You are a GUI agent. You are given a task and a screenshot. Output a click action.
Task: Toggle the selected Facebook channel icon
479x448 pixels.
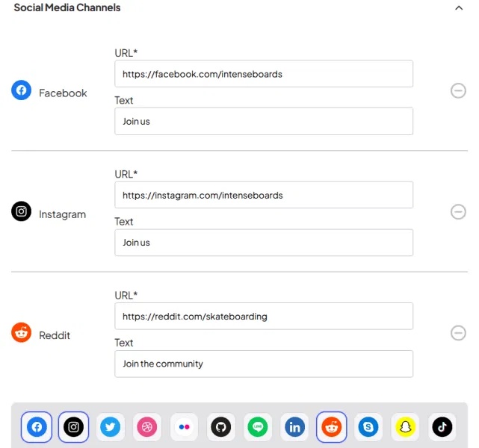tap(37, 427)
